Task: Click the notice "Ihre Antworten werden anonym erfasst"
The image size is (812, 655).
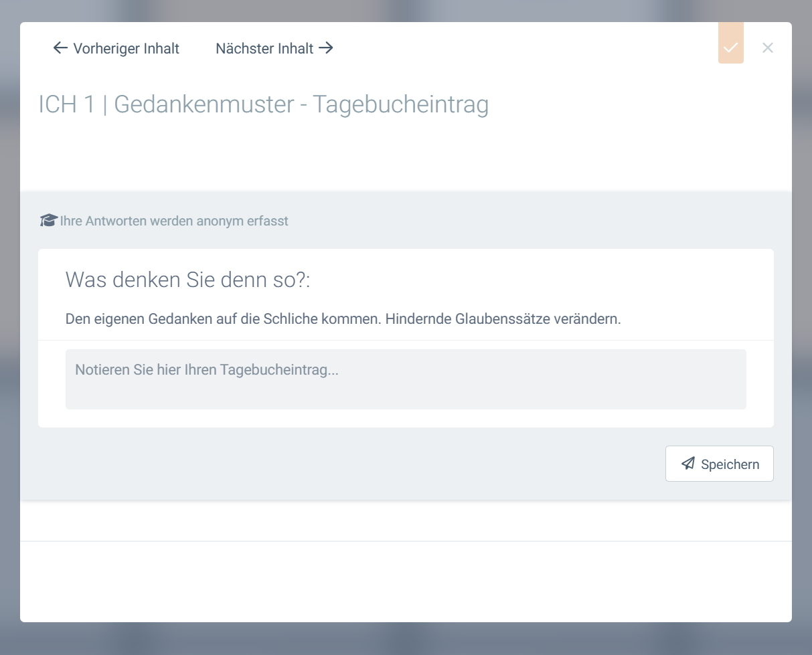Action: pos(174,221)
